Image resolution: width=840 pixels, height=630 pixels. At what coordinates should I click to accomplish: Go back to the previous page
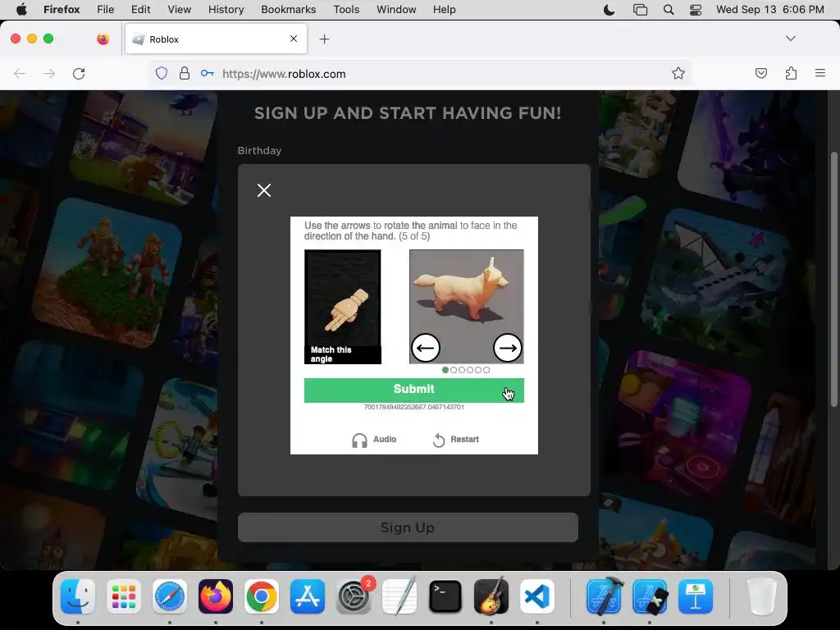20,74
